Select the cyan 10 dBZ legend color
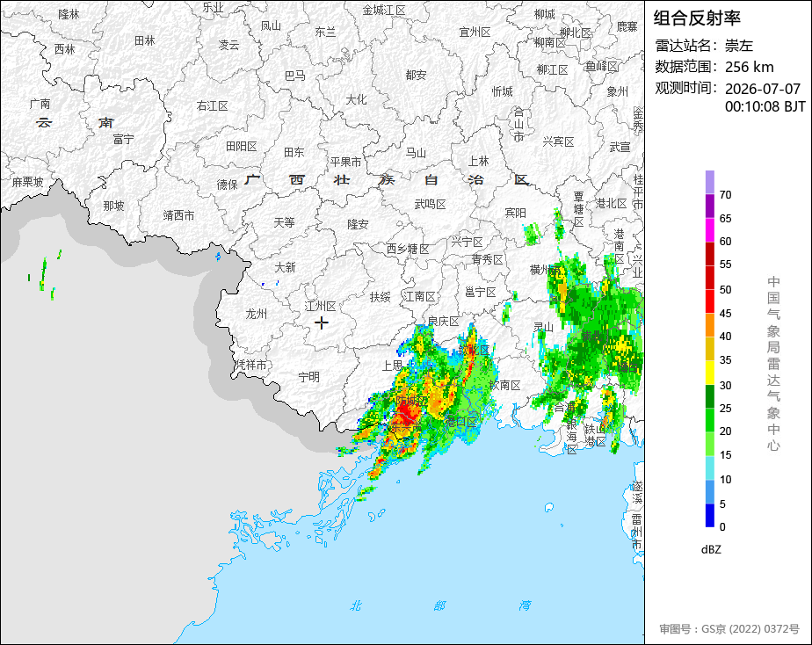 coord(709,468)
